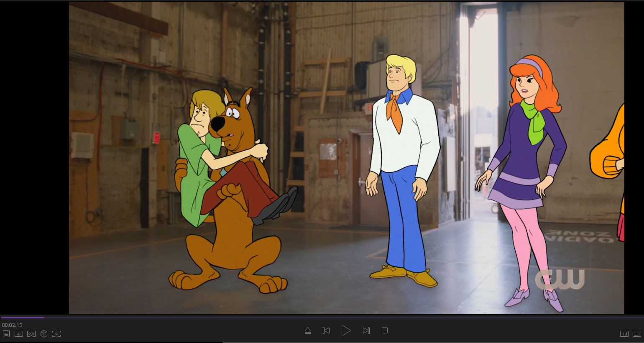Screen dimensions: 644x343
Task: Take a screenshot with the capture icon
Action: [x=56, y=334]
